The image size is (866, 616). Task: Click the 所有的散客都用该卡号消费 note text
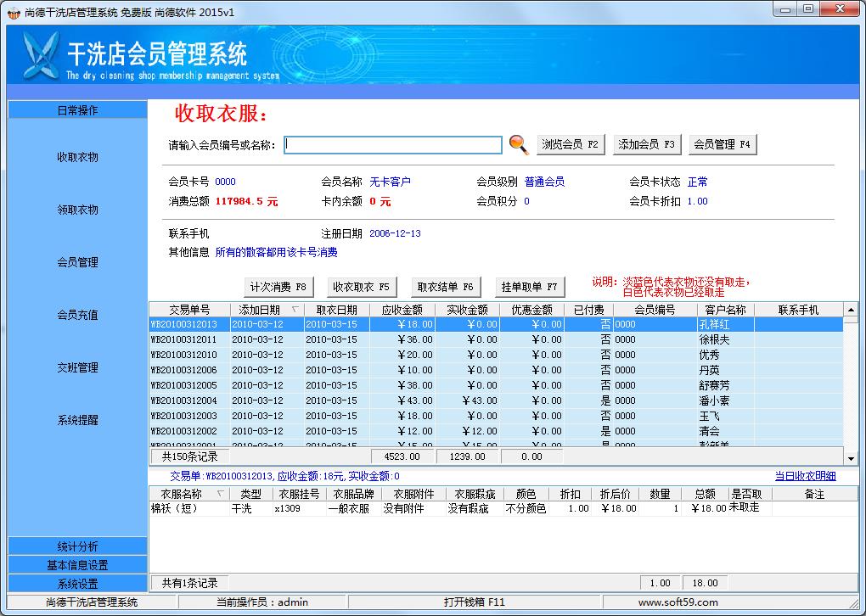pyautogui.click(x=276, y=252)
